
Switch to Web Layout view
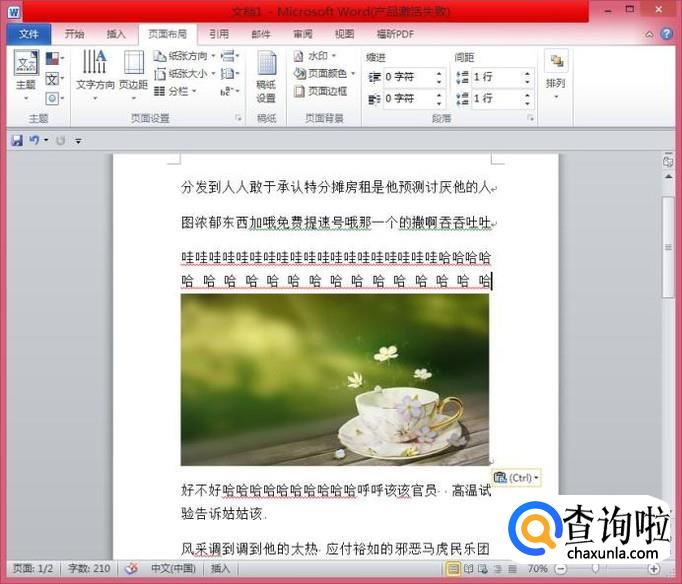(483, 568)
